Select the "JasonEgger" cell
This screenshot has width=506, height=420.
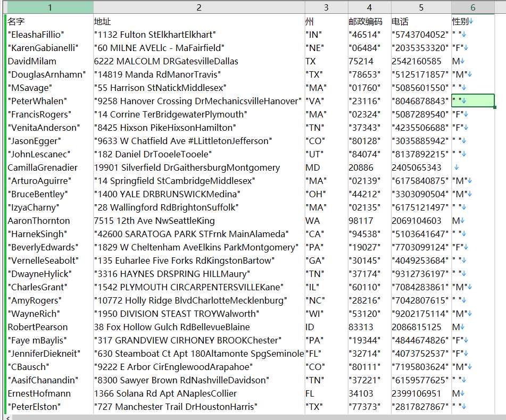click(49, 141)
